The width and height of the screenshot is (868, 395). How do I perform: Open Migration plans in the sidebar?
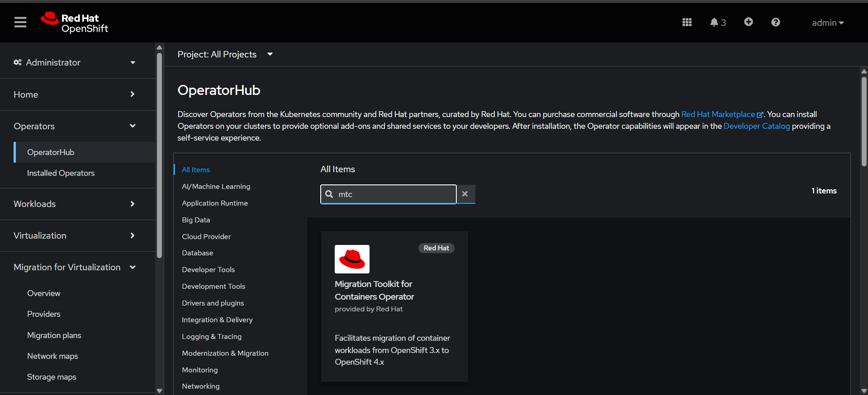54,335
